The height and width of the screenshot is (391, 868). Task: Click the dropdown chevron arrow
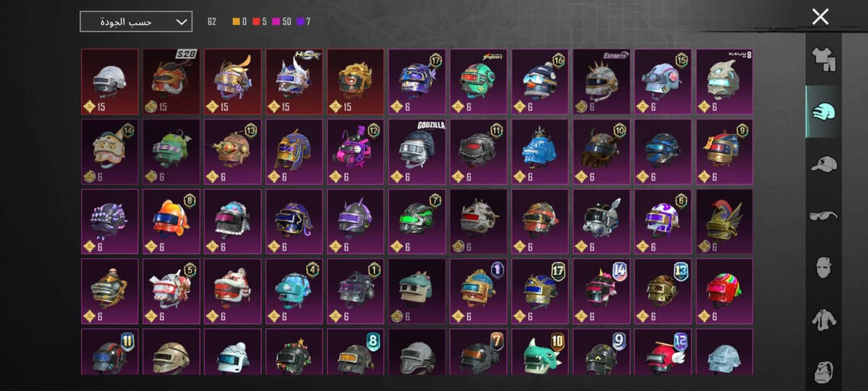(x=181, y=22)
